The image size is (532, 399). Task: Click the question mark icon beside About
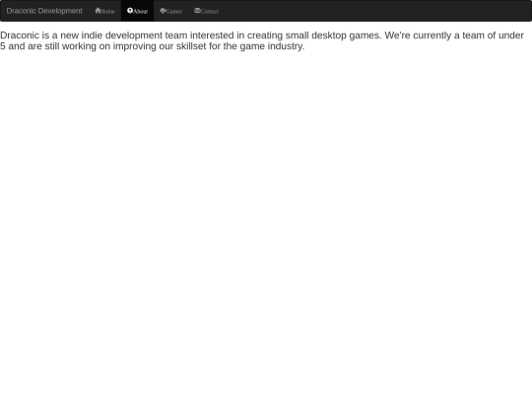(x=130, y=11)
